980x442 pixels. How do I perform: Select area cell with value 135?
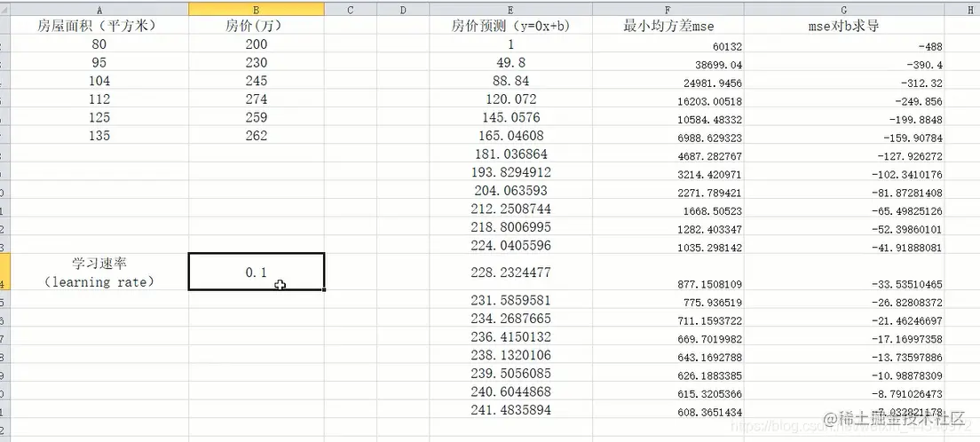point(99,135)
